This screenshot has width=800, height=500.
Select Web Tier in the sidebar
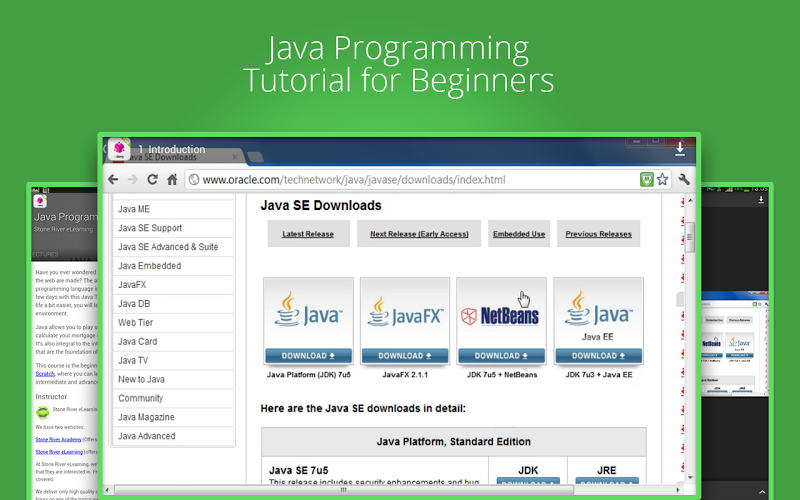click(x=173, y=322)
